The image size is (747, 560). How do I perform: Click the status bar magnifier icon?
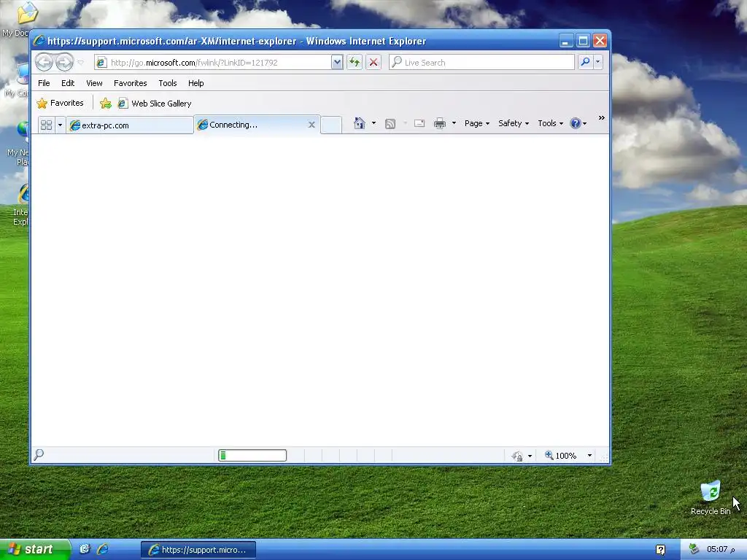pos(39,455)
